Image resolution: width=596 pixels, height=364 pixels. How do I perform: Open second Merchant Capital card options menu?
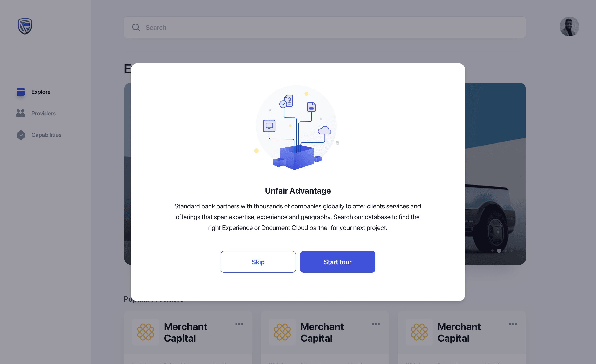click(x=375, y=324)
